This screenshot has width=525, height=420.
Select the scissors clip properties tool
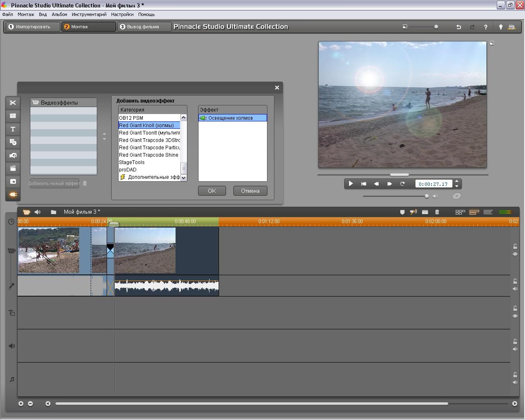pyautogui.click(x=13, y=103)
